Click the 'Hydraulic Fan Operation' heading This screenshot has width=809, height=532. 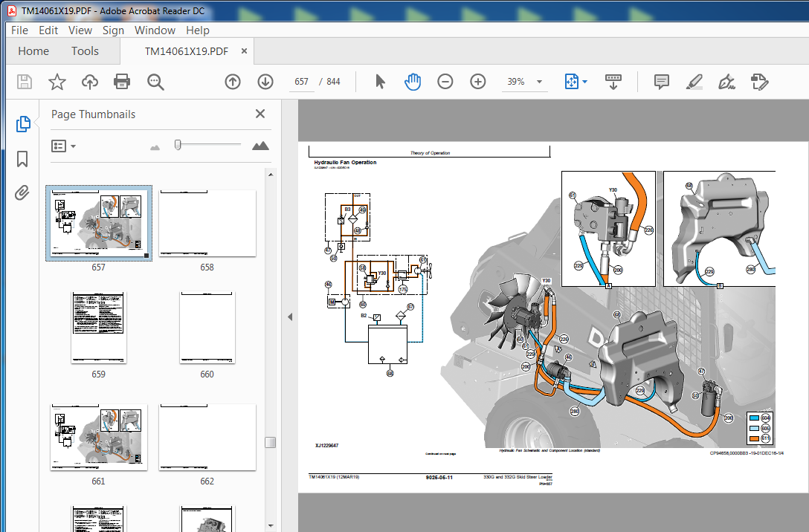(345, 163)
